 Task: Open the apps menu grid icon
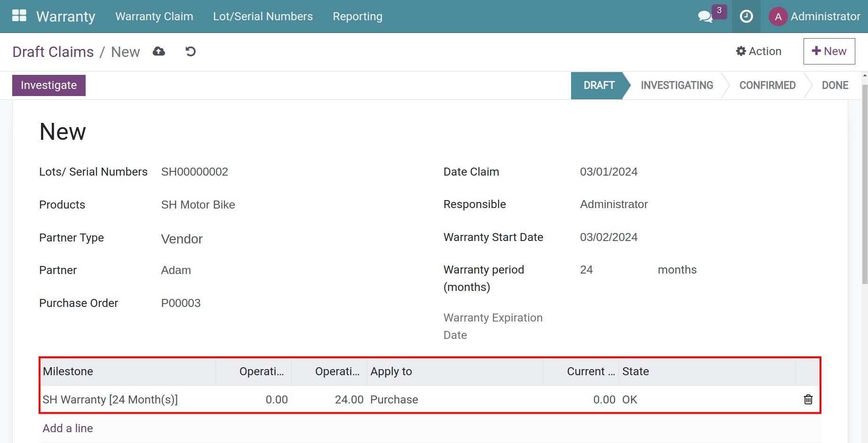pos(19,15)
